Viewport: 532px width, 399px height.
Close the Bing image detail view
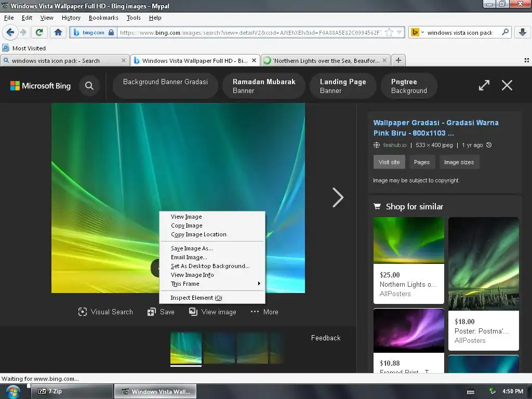pyautogui.click(x=507, y=85)
